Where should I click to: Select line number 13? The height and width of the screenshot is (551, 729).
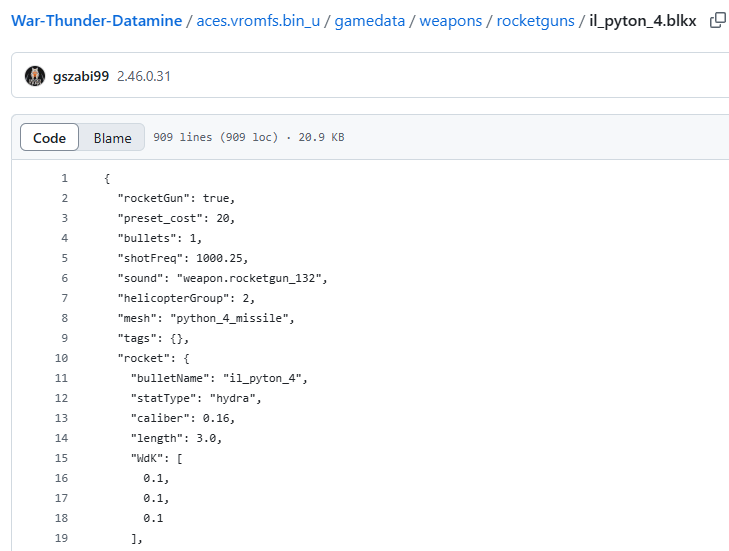pos(61,418)
